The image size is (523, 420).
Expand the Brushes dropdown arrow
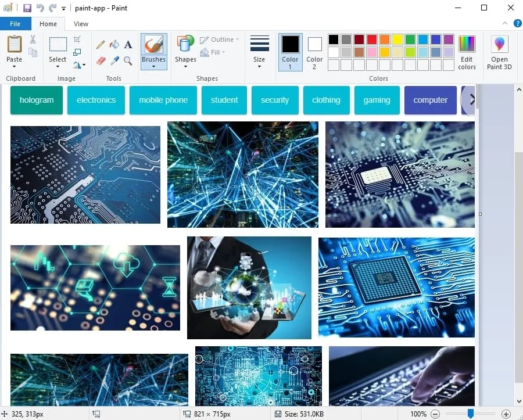153,66
